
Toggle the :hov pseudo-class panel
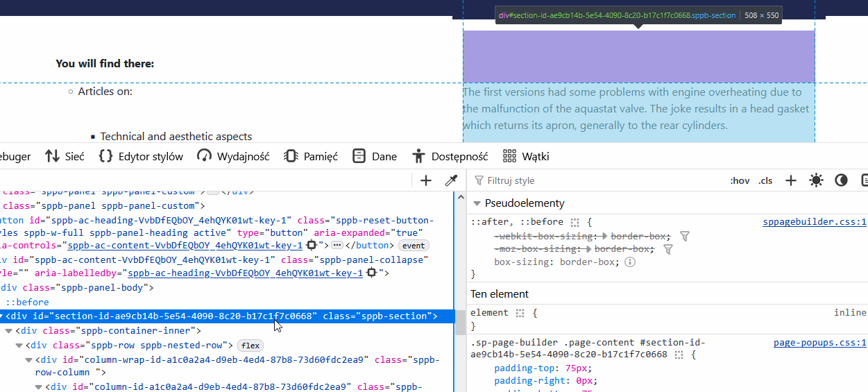(740, 180)
